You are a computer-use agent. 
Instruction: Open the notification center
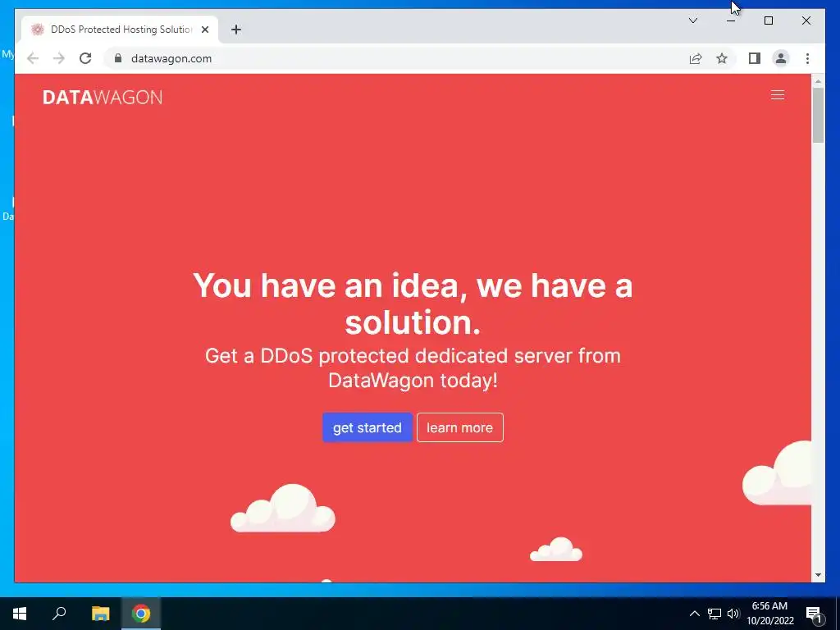814,614
